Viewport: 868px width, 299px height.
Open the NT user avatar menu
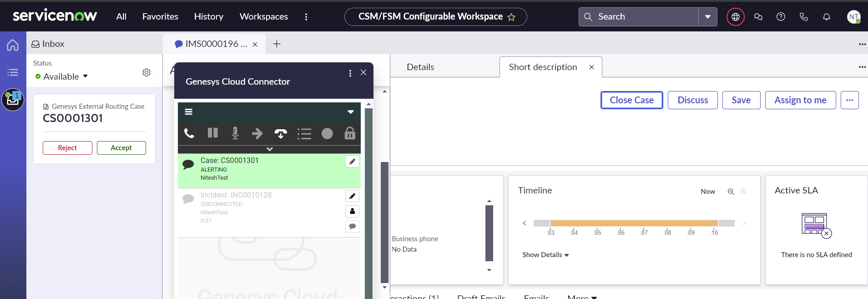[x=854, y=17]
